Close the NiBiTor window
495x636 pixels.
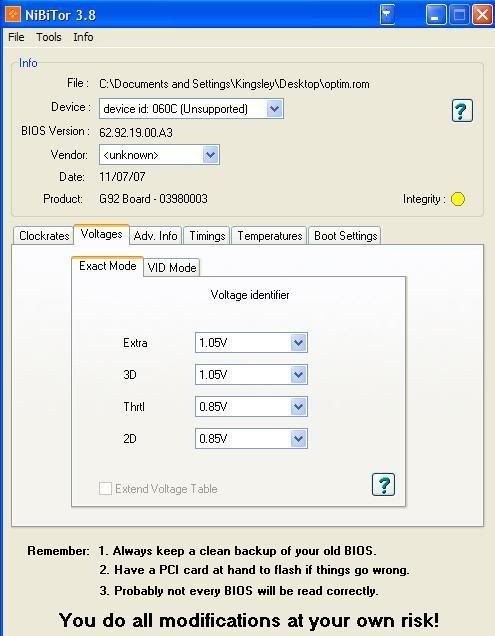[482, 15]
